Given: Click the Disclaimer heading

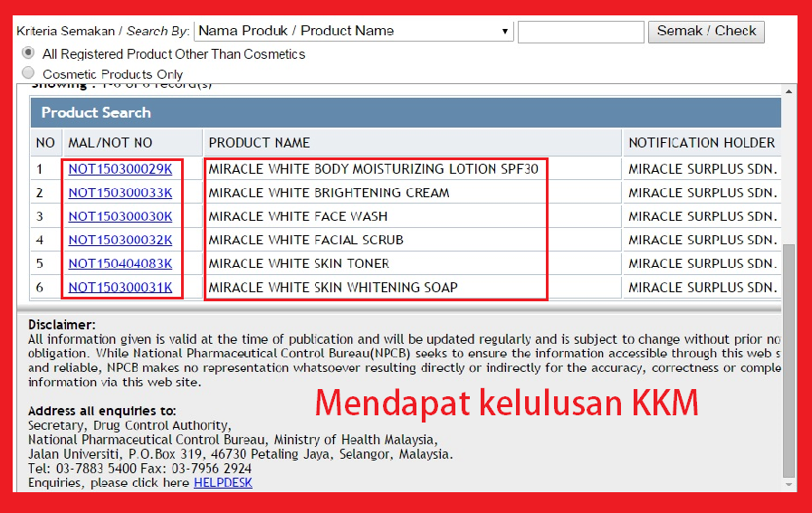Looking at the screenshot, I should point(62,325).
